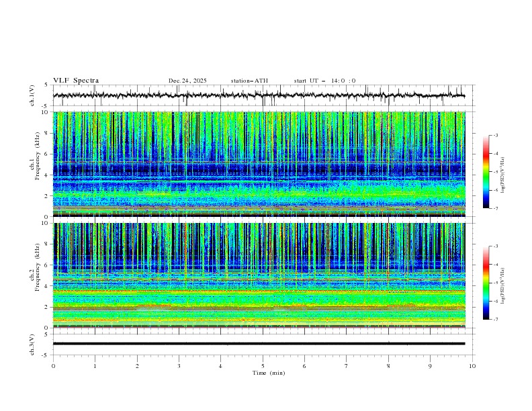532x411 pixels.
Task: Click the upper PSD color bar
Action: pos(486,171)
